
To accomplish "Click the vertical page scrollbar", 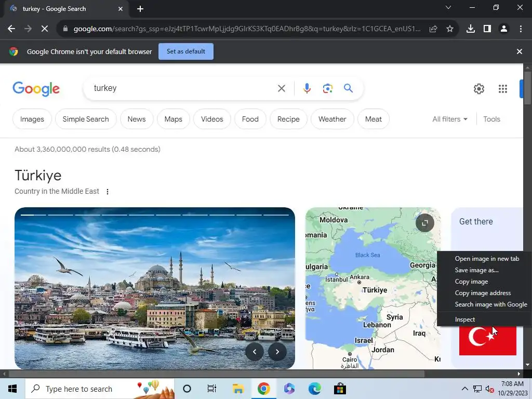I will click(x=527, y=88).
